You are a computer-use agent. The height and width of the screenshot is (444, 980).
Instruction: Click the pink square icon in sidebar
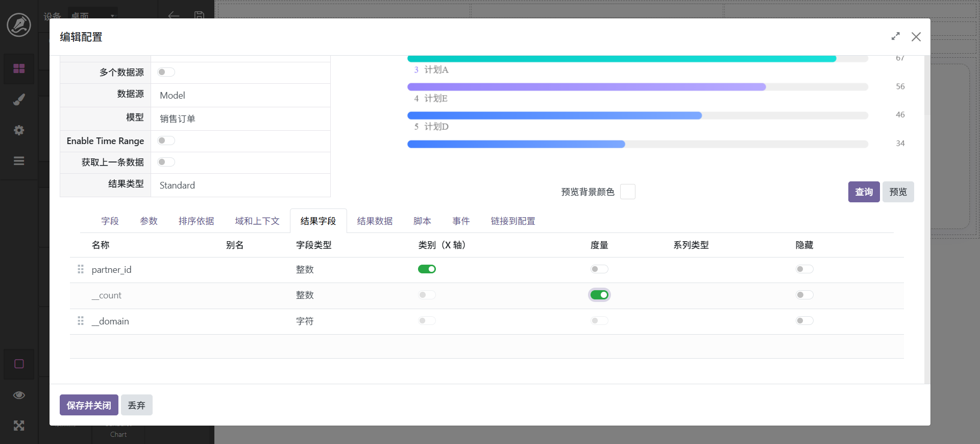tap(19, 364)
